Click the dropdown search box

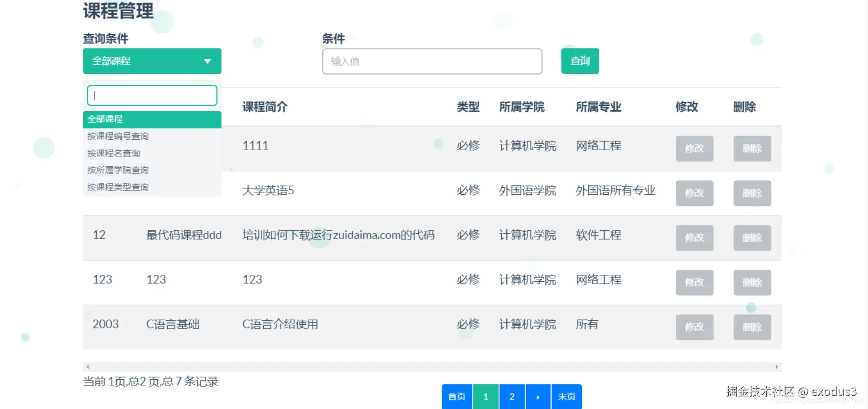point(152,95)
